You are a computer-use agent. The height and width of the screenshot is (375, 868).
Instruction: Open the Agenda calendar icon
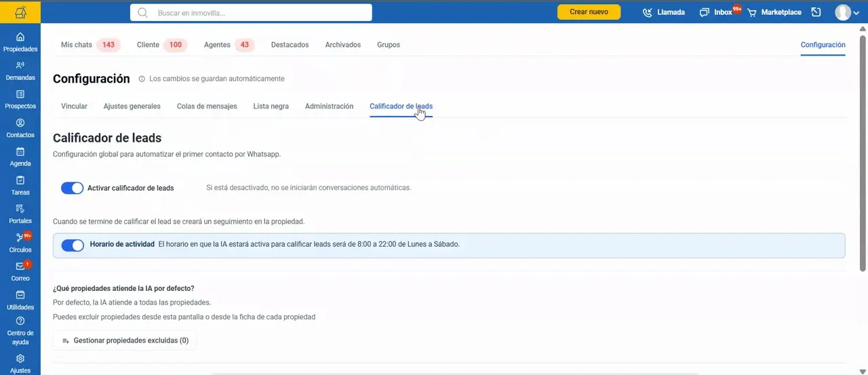tap(20, 152)
